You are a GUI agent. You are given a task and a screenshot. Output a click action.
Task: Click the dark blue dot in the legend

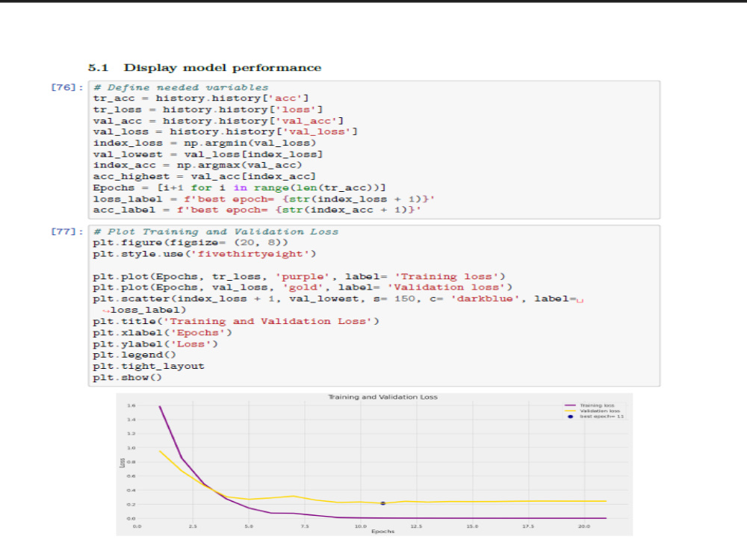tap(570, 417)
